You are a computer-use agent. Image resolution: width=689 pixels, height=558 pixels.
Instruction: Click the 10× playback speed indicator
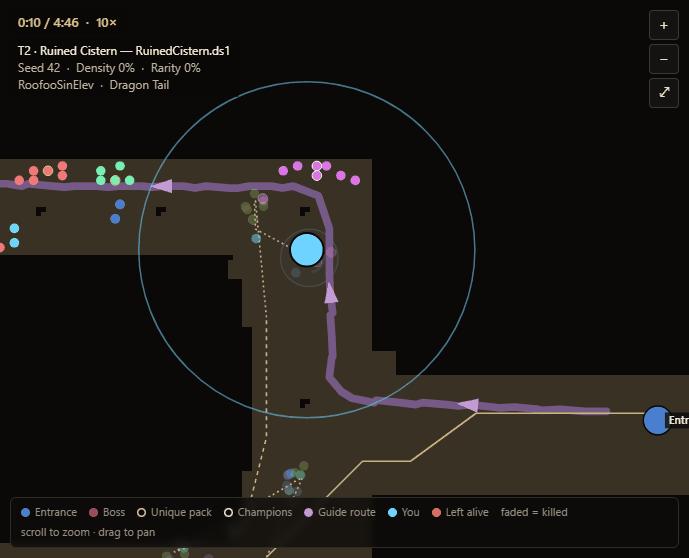106,23
